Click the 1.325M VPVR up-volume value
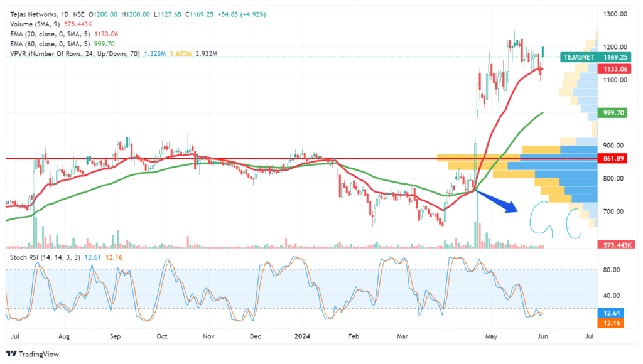The height and width of the screenshot is (364, 643). [155, 54]
